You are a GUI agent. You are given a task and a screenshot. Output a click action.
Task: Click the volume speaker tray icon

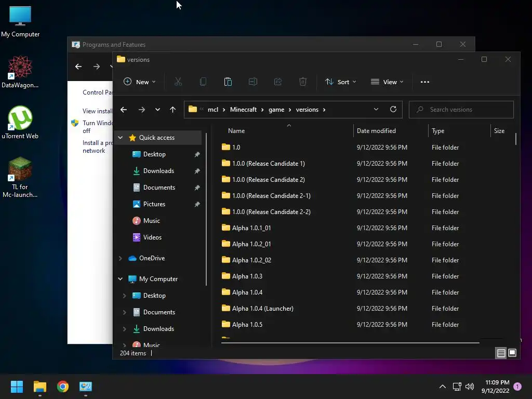[x=470, y=387]
